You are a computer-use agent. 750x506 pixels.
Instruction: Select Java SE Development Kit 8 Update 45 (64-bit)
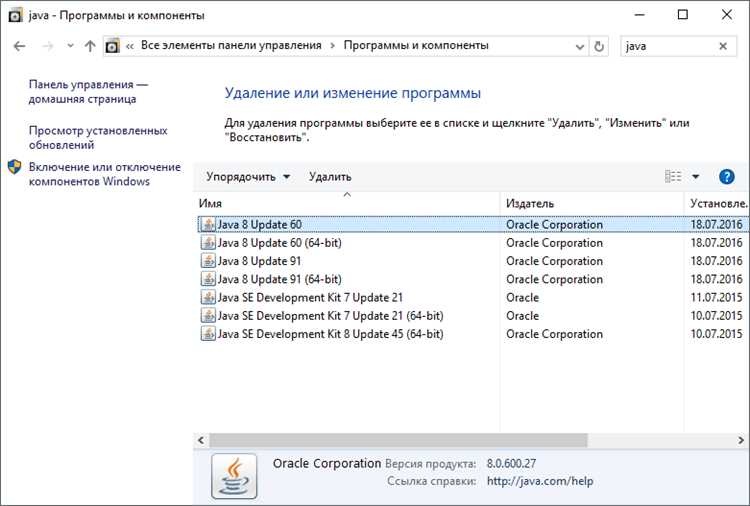coord(473,334)
